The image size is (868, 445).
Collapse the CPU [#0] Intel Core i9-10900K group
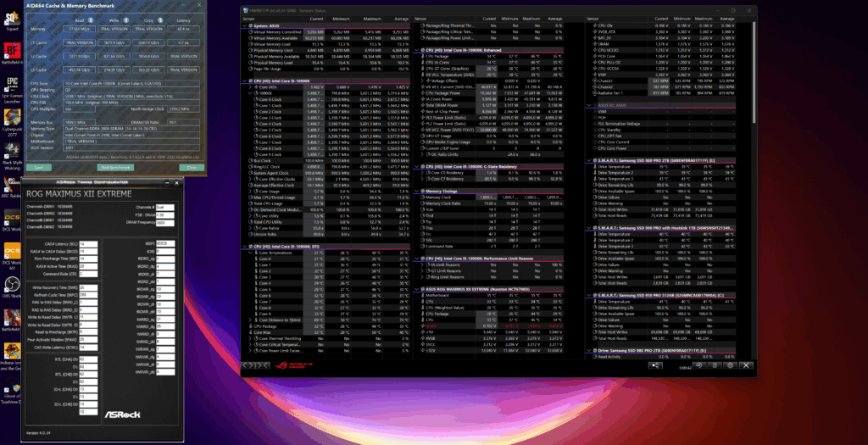(245, 81)
